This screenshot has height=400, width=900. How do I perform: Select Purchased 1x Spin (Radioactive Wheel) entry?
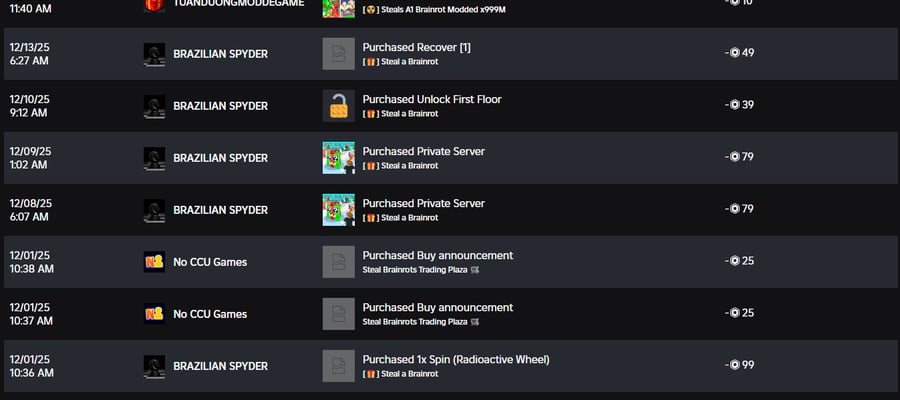tap(456, 360)
